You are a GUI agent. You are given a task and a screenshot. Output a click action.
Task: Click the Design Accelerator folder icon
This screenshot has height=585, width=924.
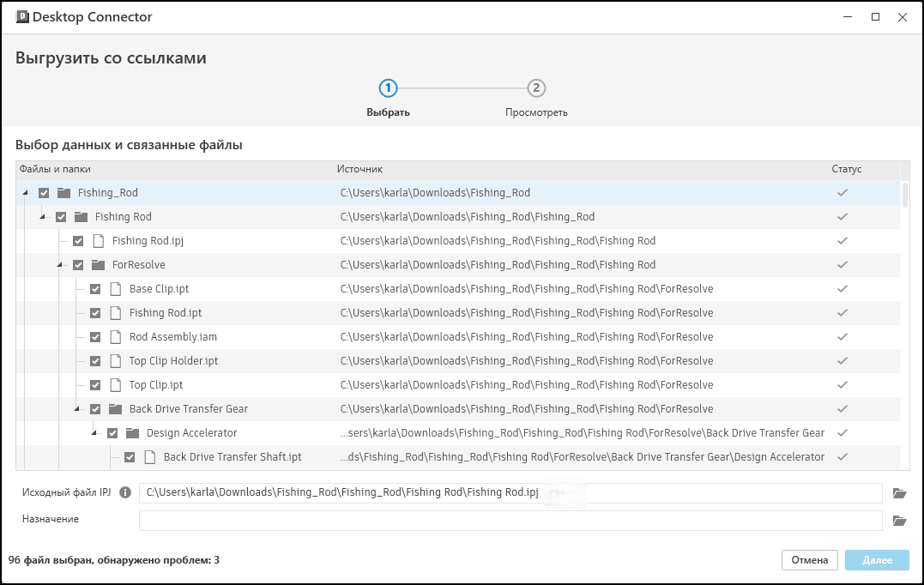[x=132, y=433]
